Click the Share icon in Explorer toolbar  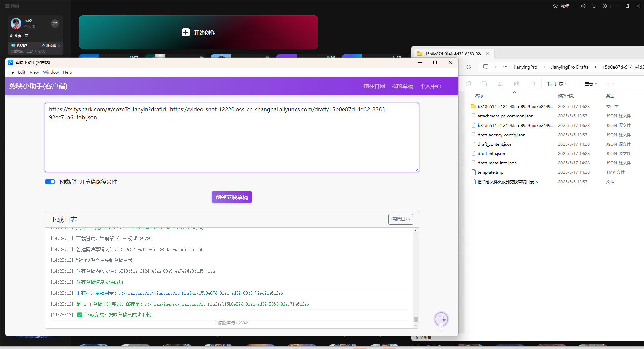[x=517, y=84]
